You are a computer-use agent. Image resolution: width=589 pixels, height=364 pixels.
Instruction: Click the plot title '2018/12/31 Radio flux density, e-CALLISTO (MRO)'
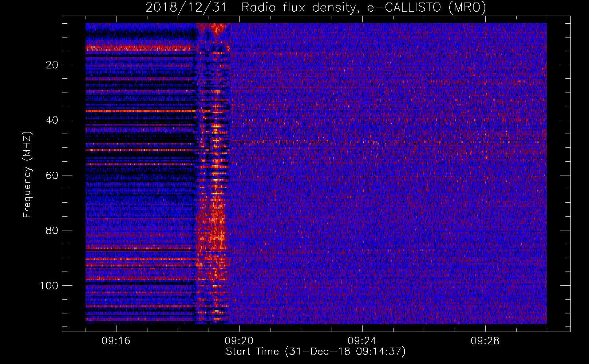[316, 8]
